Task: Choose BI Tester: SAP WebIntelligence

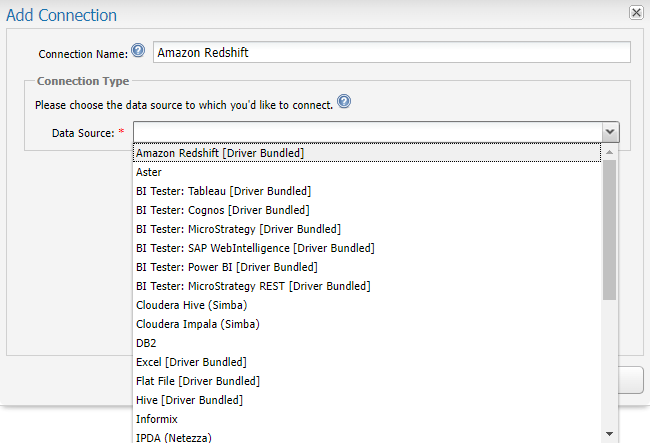Action: pyautogui.click(x=255, y=248)
